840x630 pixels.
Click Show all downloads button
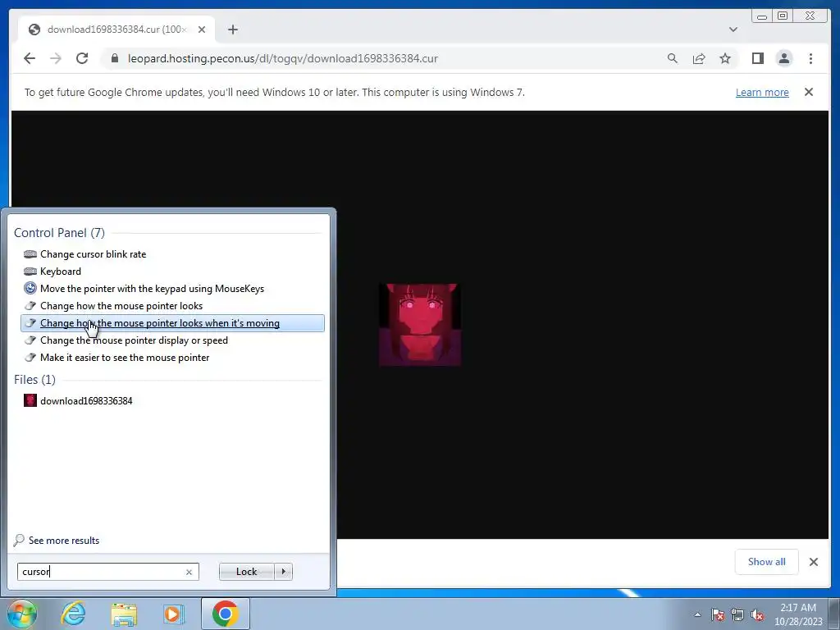click(767, 561)
